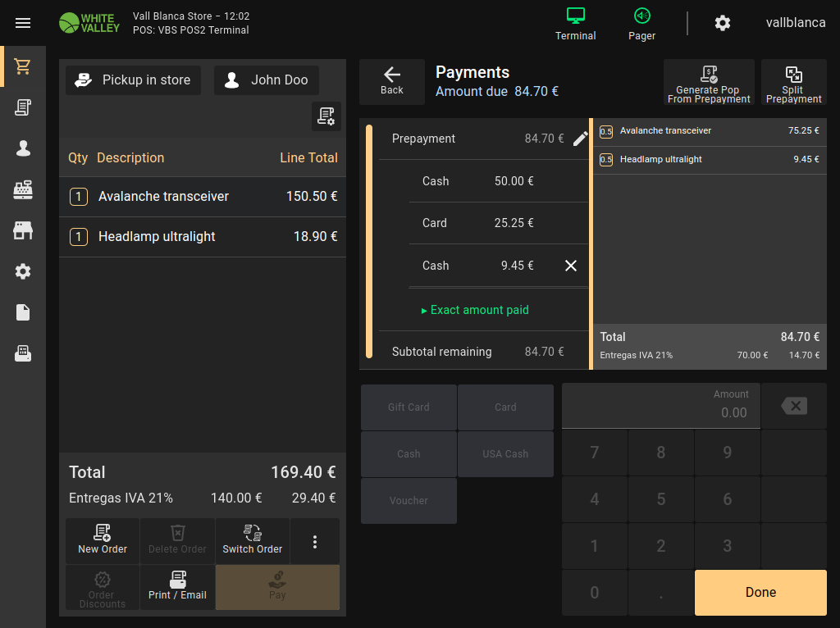The height and width of the screenshot is (628, 840).
Task: Tap keypad decimal point
Action: click(x=661, y=593)
